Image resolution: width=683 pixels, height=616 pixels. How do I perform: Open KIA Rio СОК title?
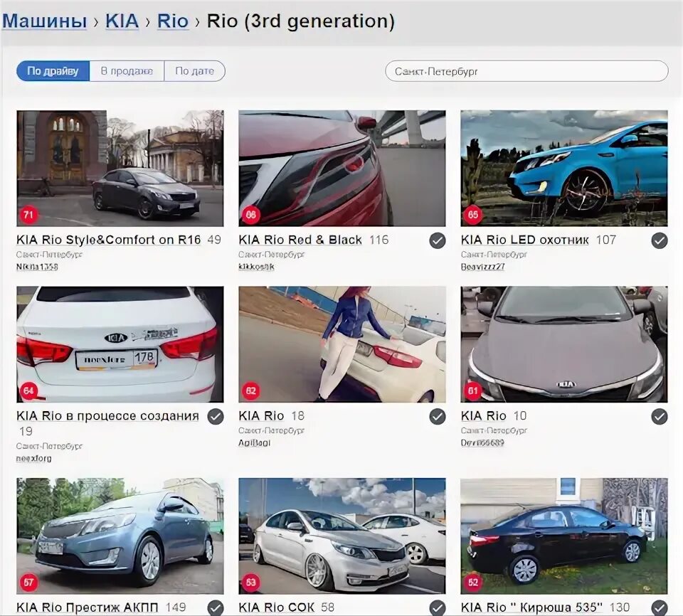point(276,607)
